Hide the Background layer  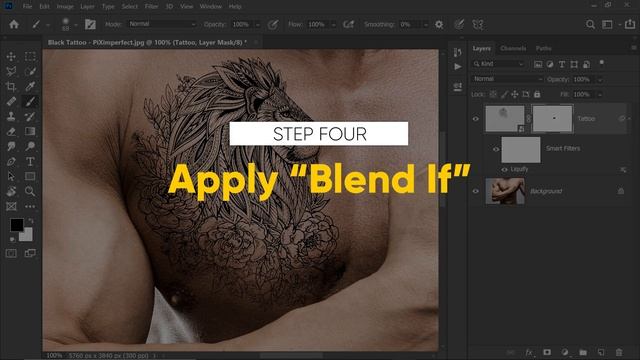point(476,191)
